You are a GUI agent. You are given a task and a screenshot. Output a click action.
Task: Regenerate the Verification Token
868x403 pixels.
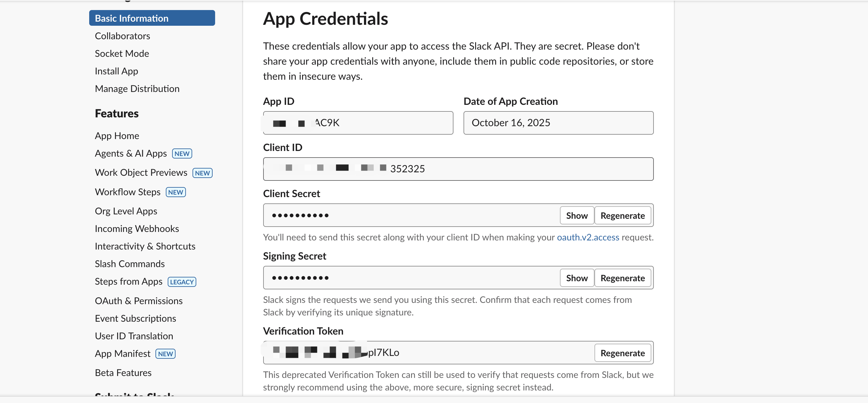(x=622, y=353)
